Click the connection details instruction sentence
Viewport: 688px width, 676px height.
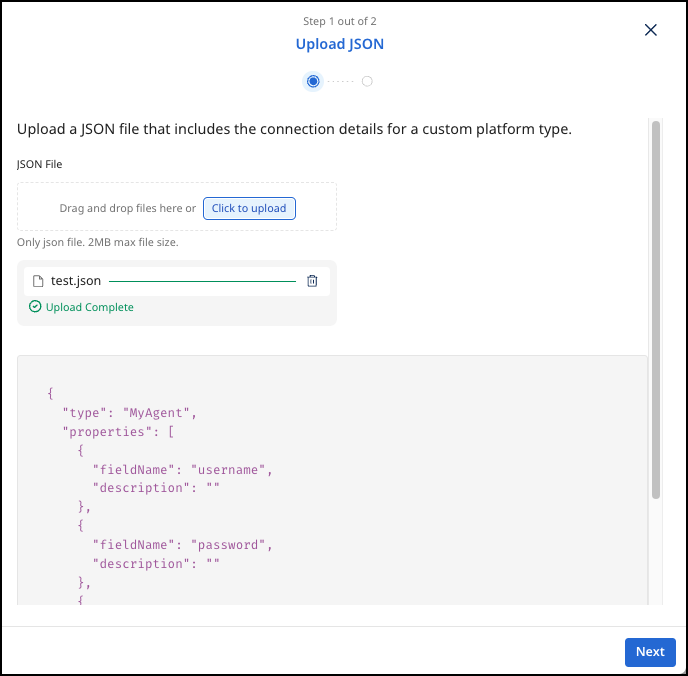pyautogui.click(x=294, y=129)
